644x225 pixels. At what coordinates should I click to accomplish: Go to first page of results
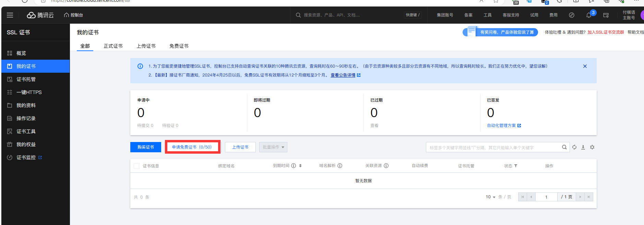tap(523, 197)
